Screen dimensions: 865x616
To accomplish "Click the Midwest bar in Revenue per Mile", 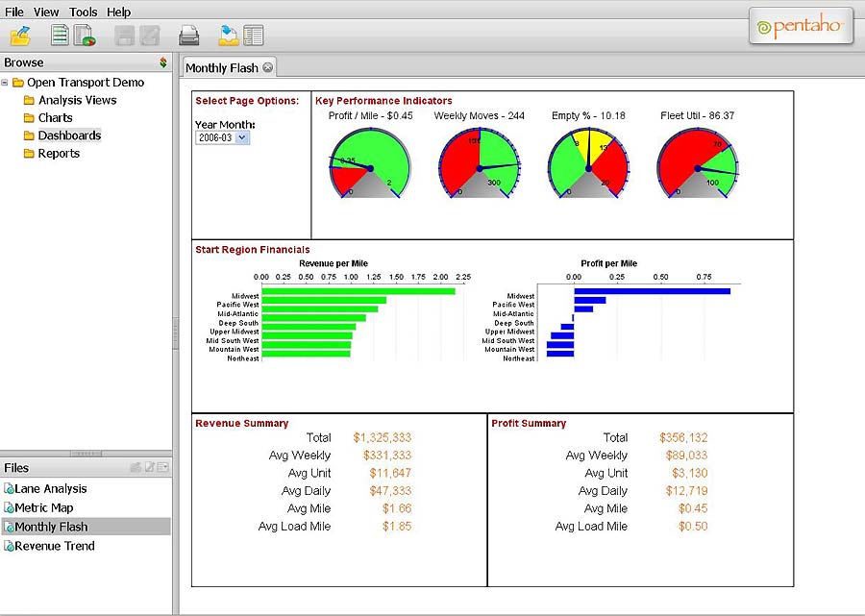I will 358,291.
